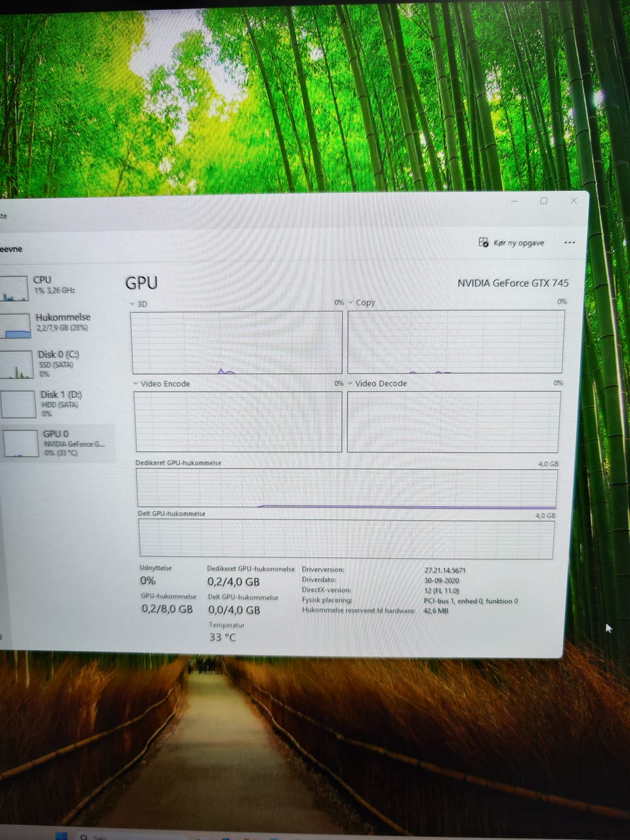This screenshot has height=840, width=630.
Task: Click the Kør ny opgave icon
Action: click(x=484, y=243)
